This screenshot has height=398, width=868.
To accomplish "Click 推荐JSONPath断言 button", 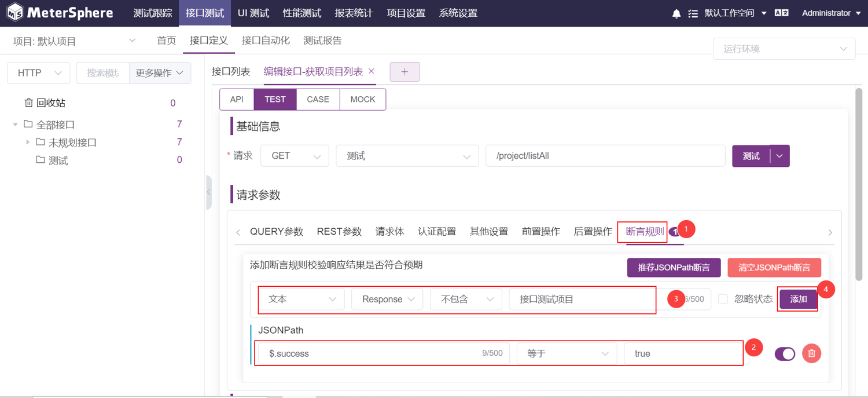I will [x=674, y=268].
